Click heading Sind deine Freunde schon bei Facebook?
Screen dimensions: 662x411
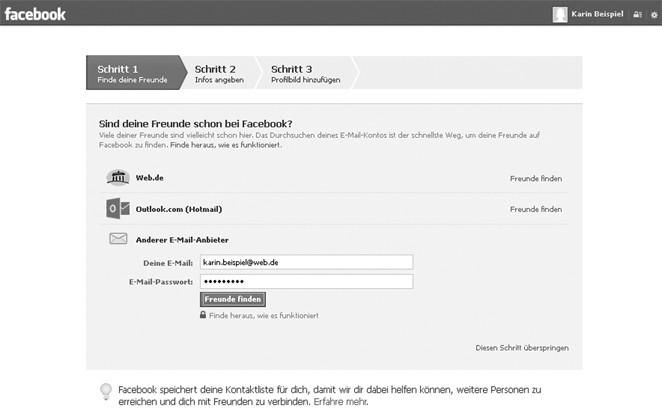tap(195, 124)
